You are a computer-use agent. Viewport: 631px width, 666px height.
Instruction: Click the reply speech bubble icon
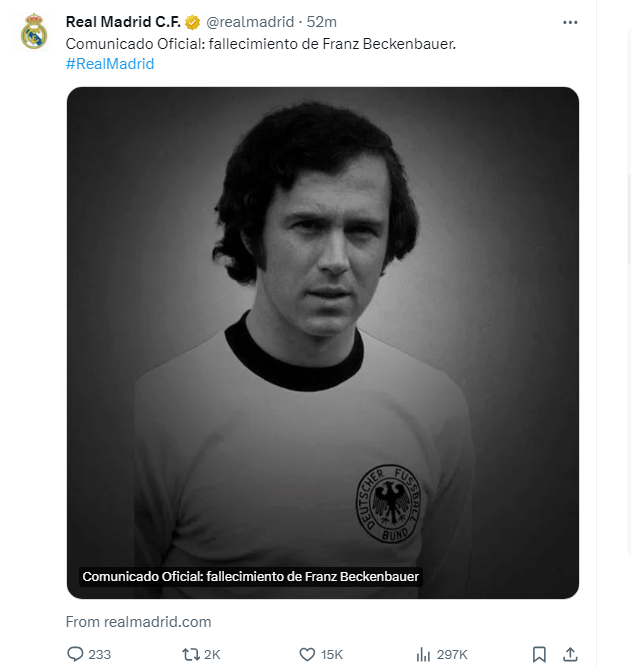75,654
